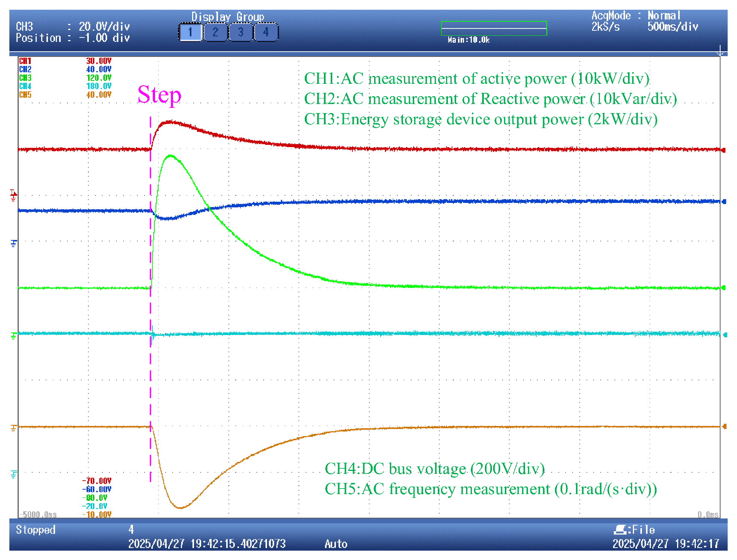Click the AcqMode Normal setting

point(664,15)
